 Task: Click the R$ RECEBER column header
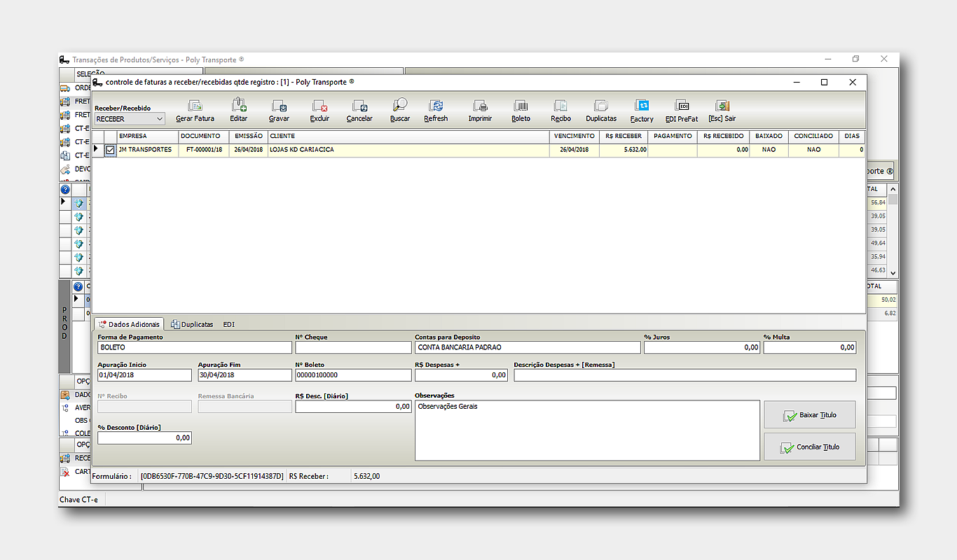(624, 136)
